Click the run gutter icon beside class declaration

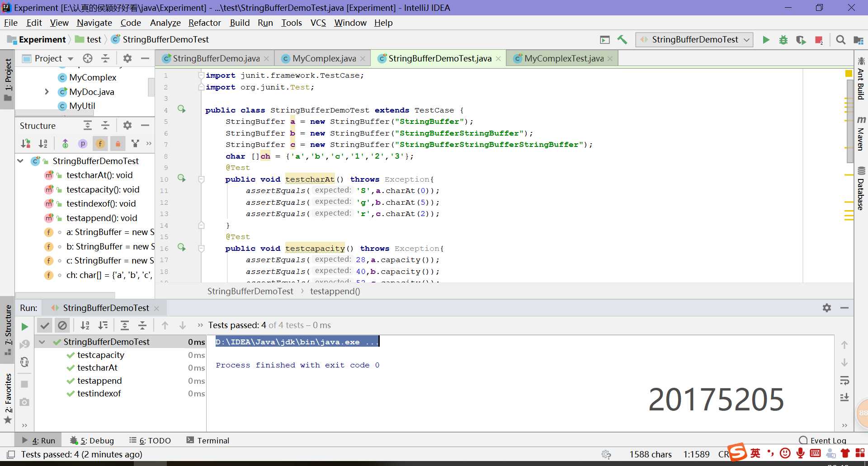[181, 109]
